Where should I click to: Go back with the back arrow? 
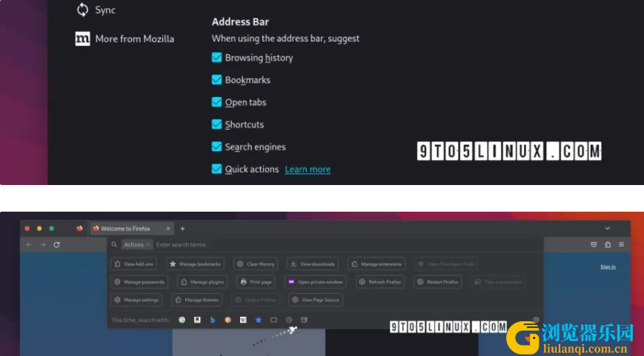pos(29,245)
